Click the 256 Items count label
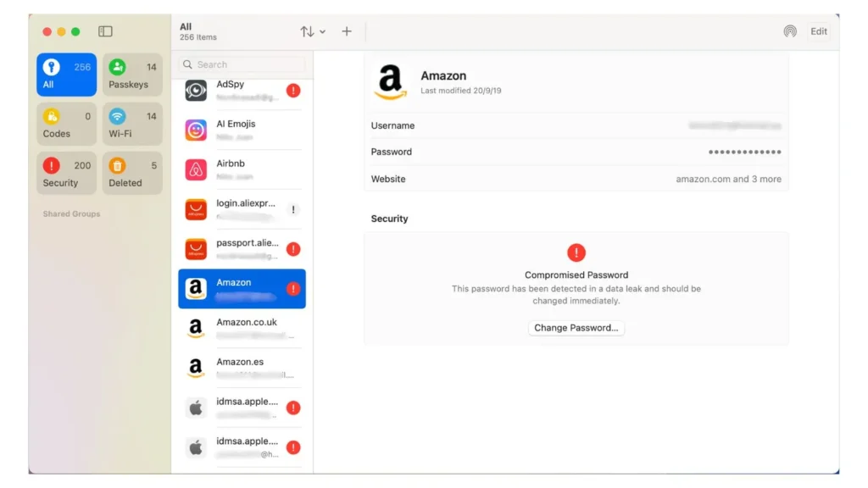The image size is (868, 488). click(198, 37)
